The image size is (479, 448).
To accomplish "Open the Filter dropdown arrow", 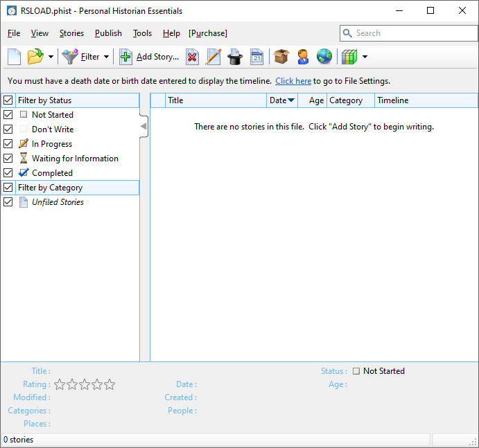I will click(x=106, y=57).
